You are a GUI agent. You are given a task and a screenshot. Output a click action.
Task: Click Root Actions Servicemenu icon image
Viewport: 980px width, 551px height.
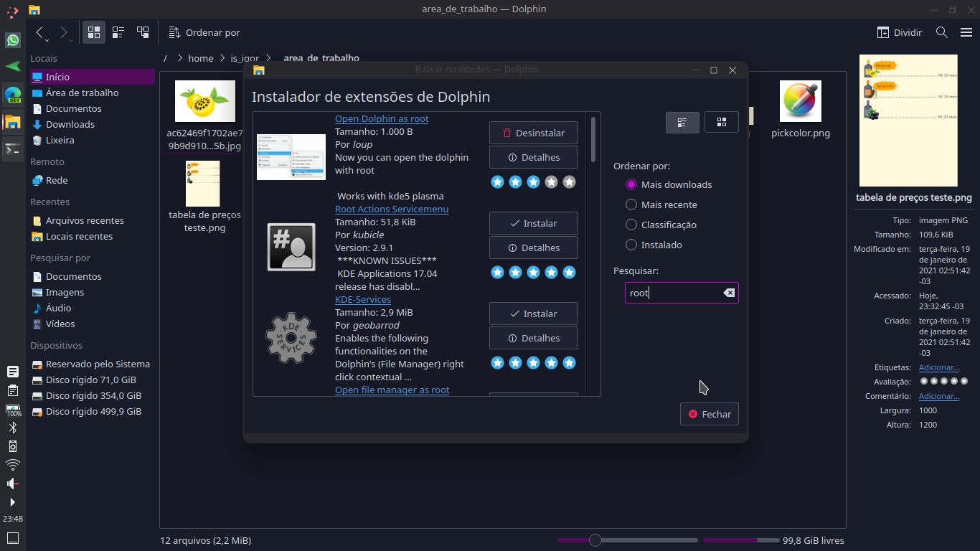click(x=291, y=247)
